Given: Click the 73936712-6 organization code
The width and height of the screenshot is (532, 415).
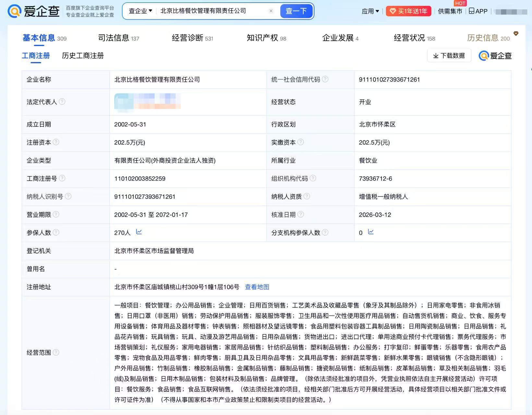Looking at the screenshot, I should 375,179.
